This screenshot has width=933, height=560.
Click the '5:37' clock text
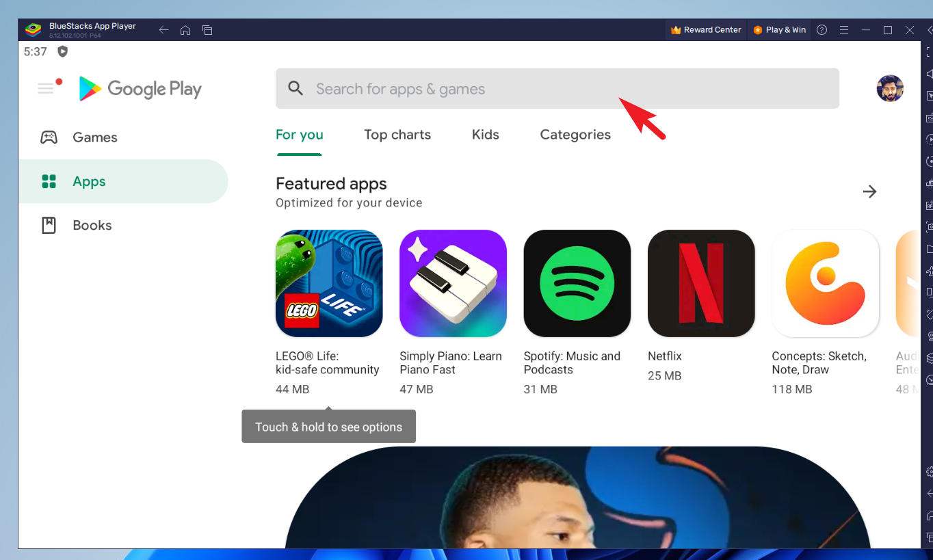36,51
